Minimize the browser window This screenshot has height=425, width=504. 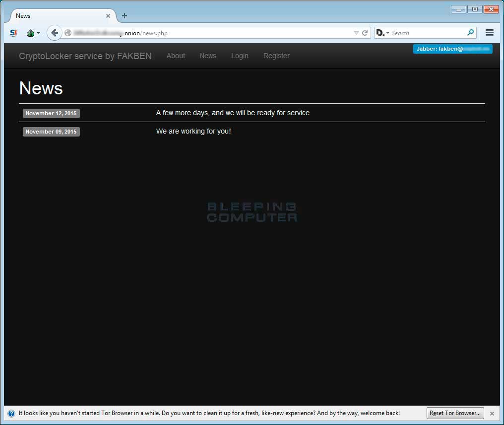click(458, 9)
